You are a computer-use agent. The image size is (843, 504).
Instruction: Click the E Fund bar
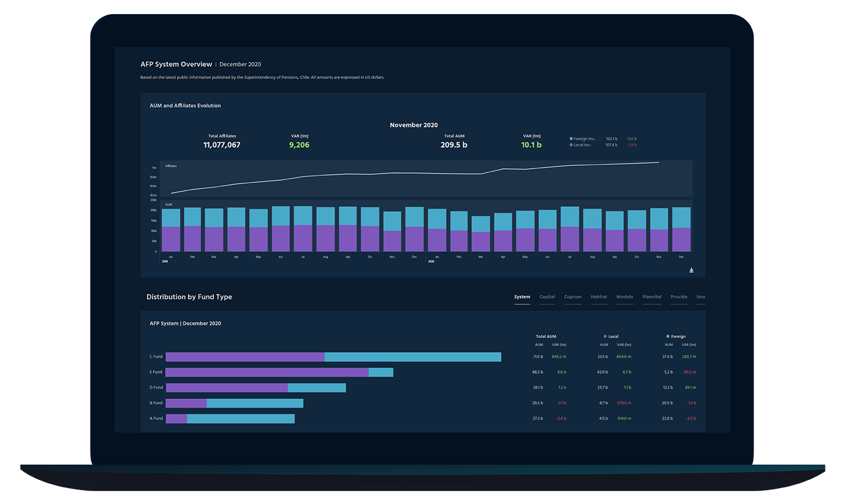pos(279,372)
